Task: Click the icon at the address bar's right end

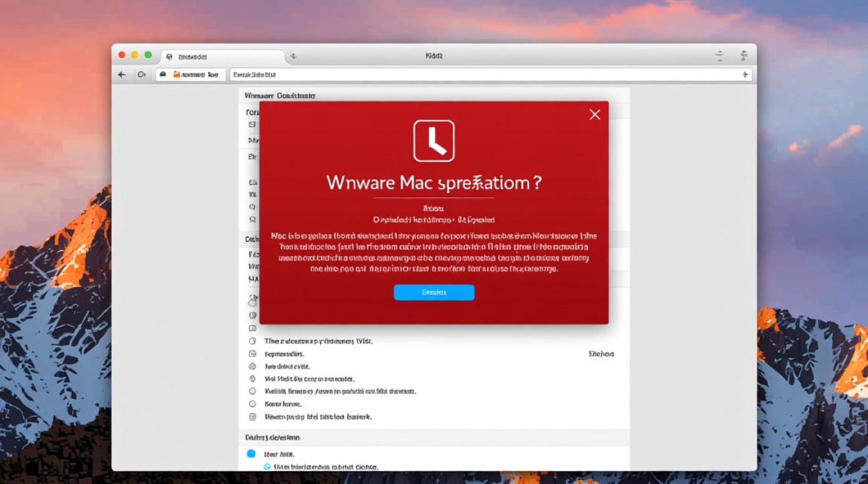Action: (745, 75)
